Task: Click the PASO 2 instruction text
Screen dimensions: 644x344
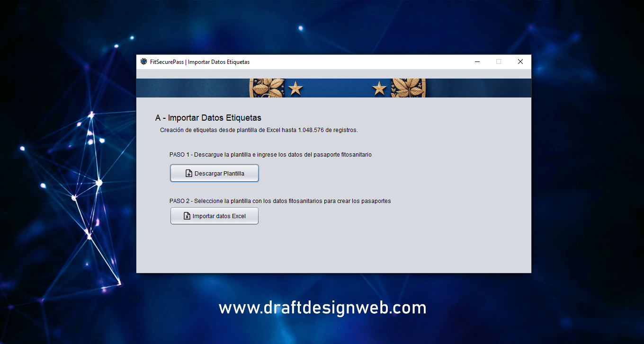Action: 280,201
